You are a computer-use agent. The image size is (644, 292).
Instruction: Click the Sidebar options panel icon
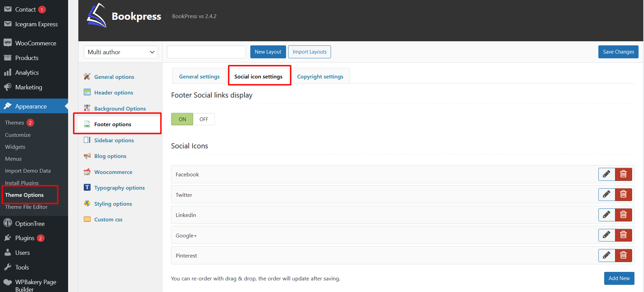click(87, 140)
